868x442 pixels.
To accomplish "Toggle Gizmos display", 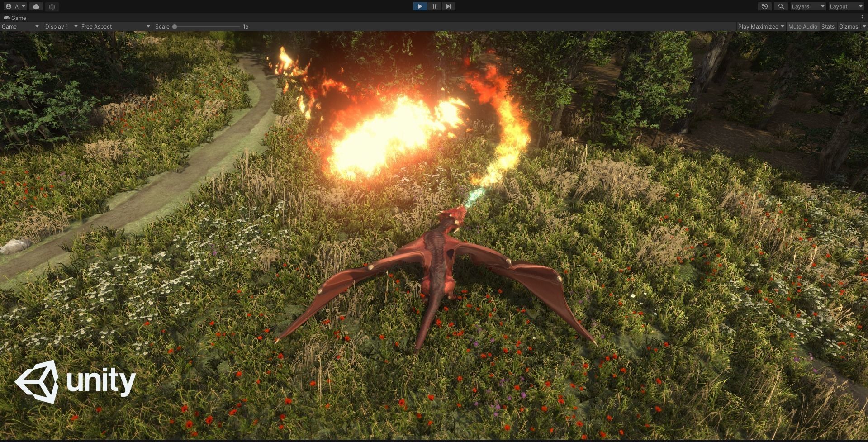I will [x=848, y=26].
